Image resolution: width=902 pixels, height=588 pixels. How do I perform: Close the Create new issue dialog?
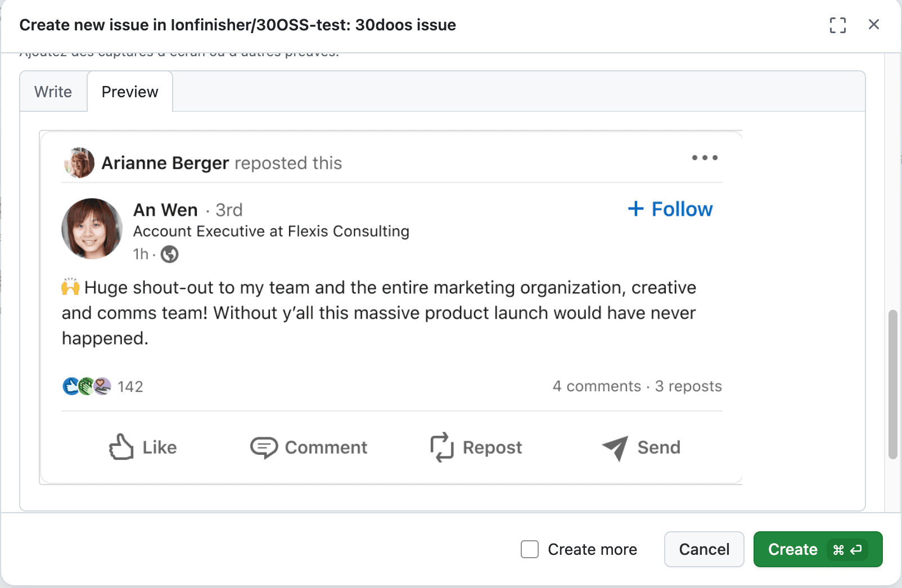(873, 25)
